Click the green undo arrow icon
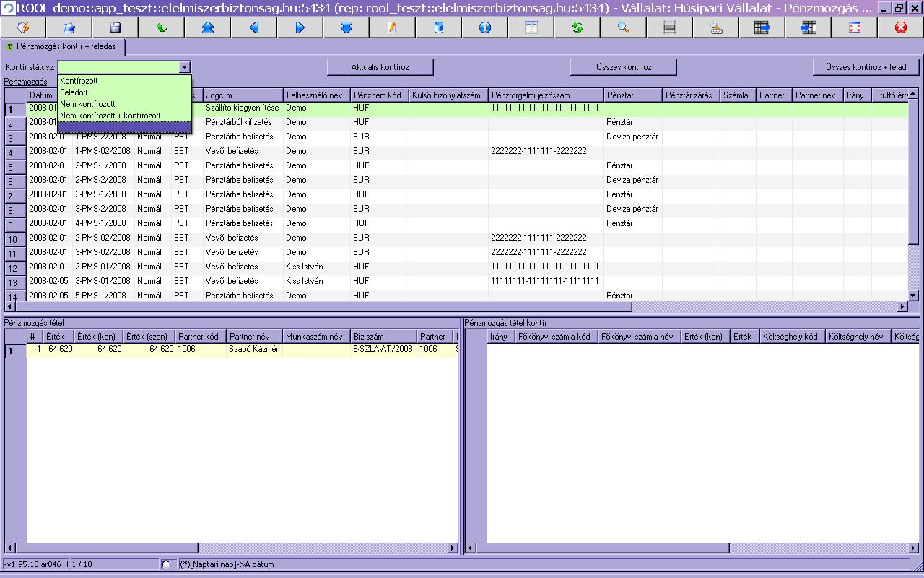This screenshot has height=578, width=924. [162, 27]
